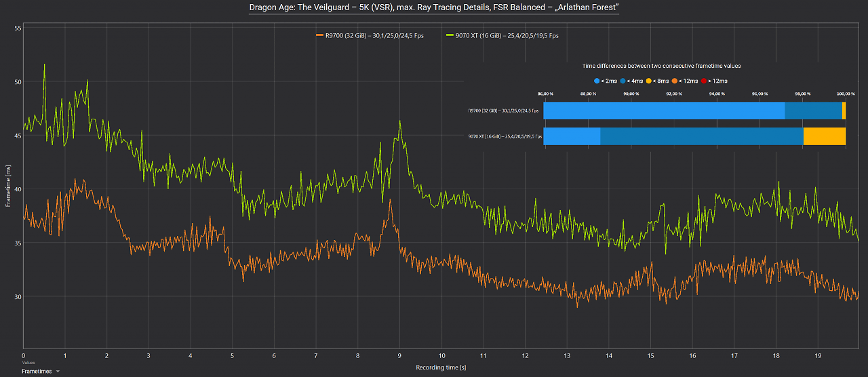Click the 55 value on the frametime axis
Screen dimensions: 868x377
click(18, 28)
